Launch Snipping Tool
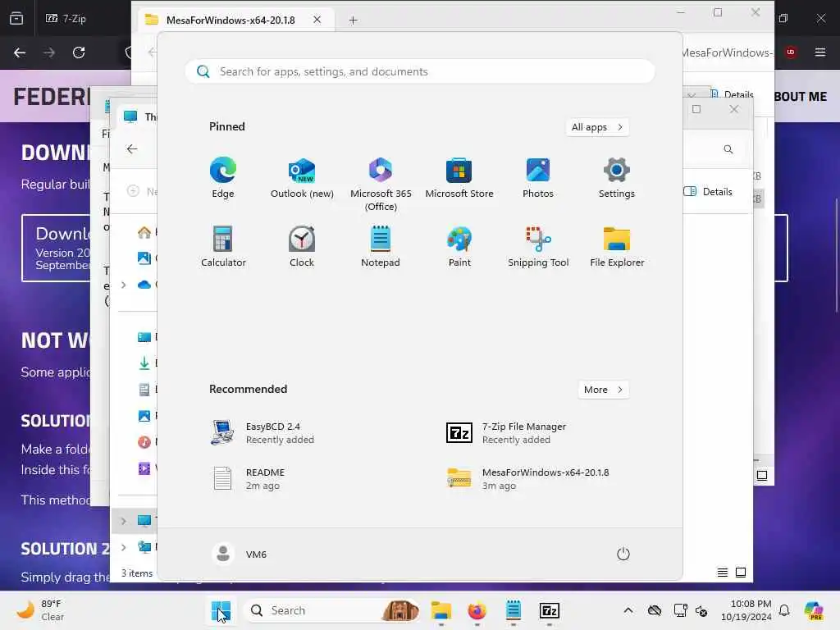Screen dimensions: 840x630 (538, 246)
